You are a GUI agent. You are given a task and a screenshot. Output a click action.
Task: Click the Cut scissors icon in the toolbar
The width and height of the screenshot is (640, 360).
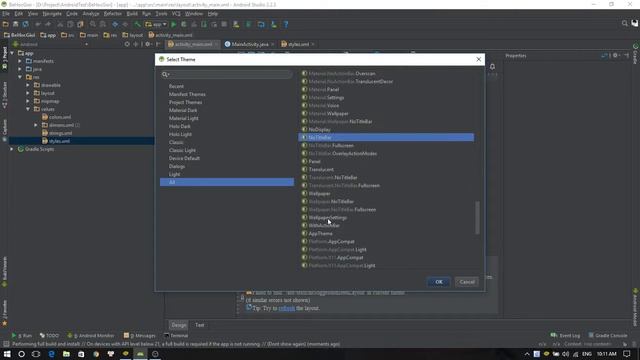[60, 24]
